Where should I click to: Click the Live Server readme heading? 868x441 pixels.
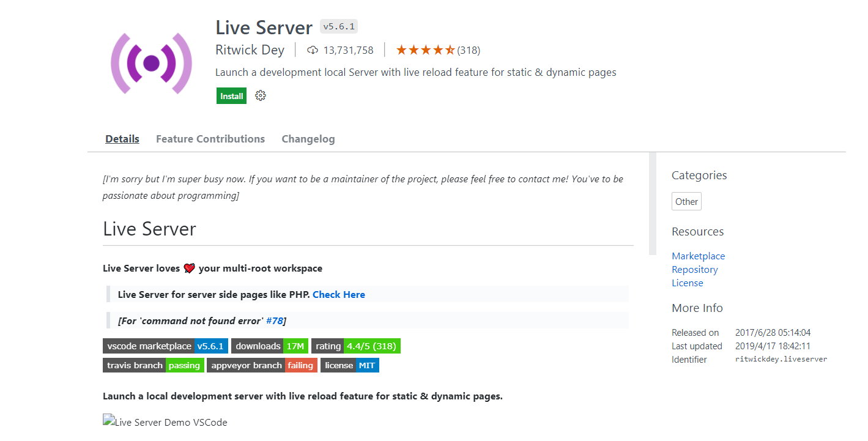tap(150, 229)
